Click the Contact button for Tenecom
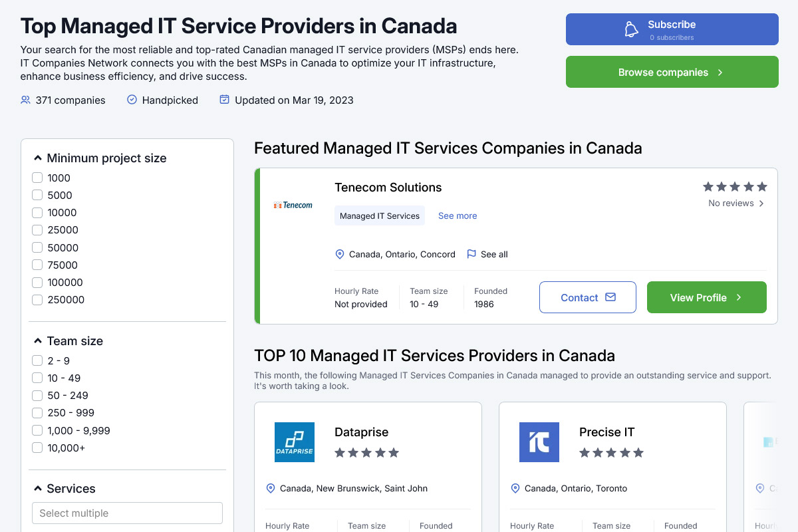 588,297
